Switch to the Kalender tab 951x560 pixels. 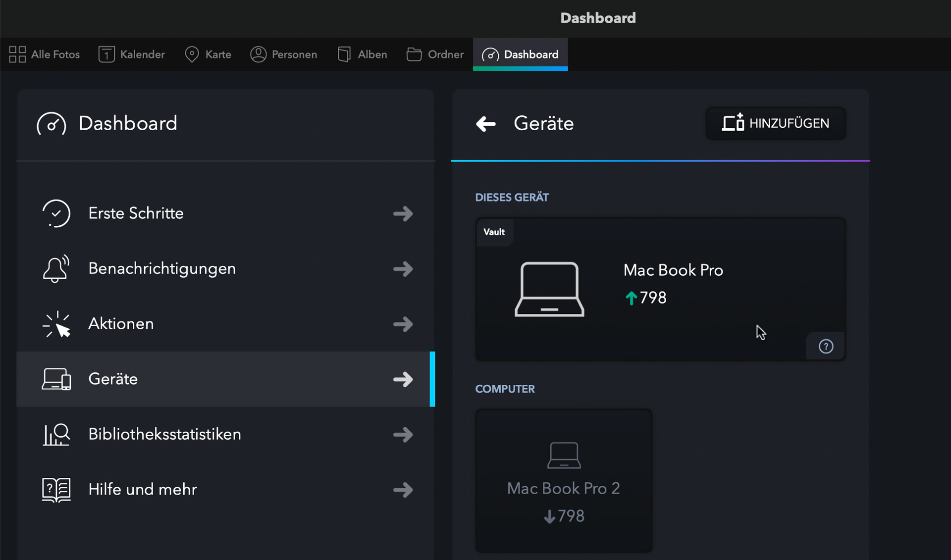(131, 54)
